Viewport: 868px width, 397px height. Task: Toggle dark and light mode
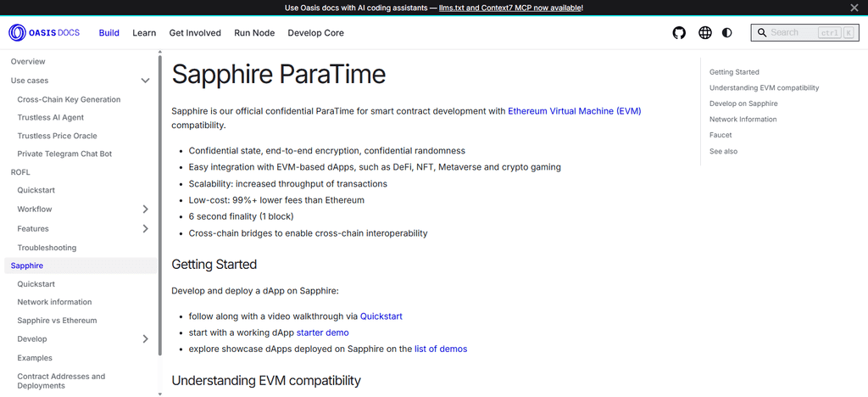[726, 33]
